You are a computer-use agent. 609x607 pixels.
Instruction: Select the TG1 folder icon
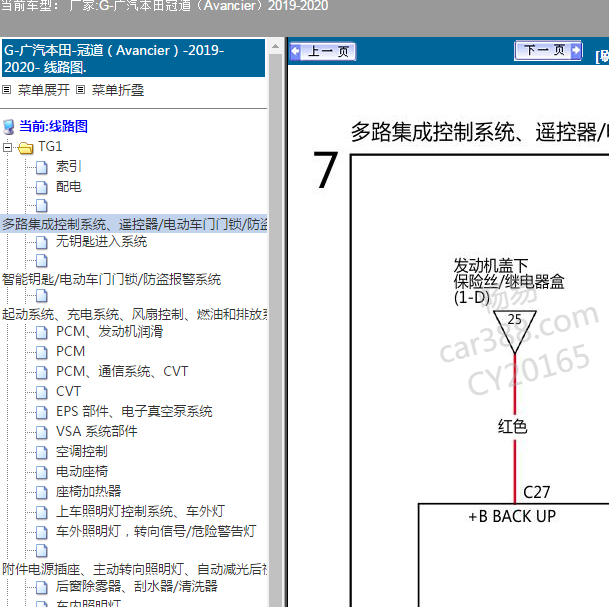pos(26,148)
